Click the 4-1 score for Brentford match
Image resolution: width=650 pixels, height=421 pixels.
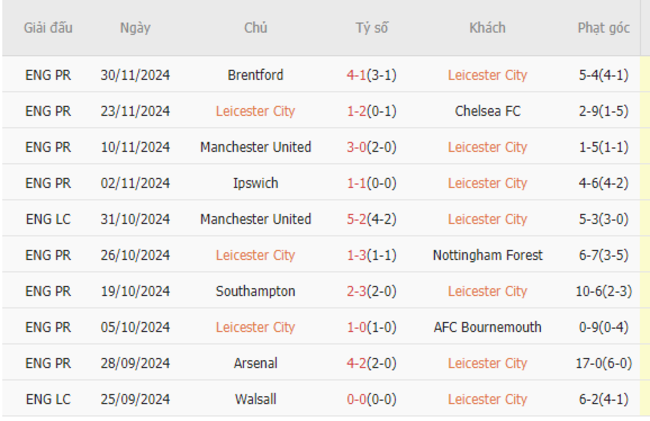pos(357,75)
